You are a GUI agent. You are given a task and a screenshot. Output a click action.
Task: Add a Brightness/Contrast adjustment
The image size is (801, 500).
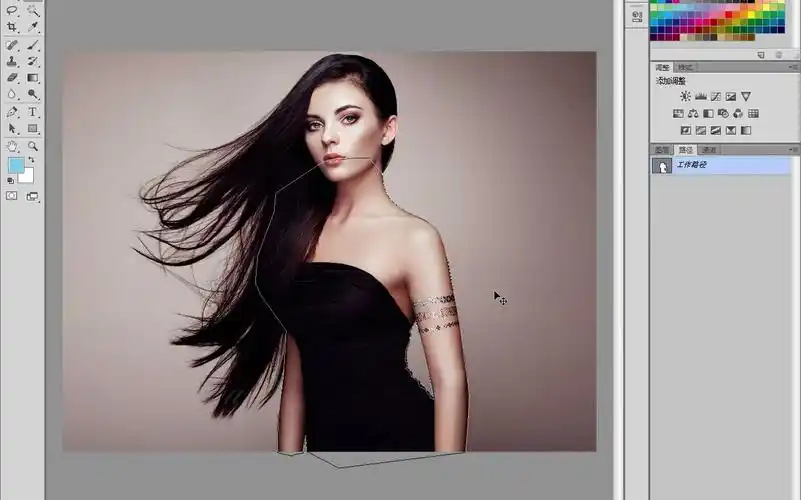pyautogui.click(x=685, y=96)
